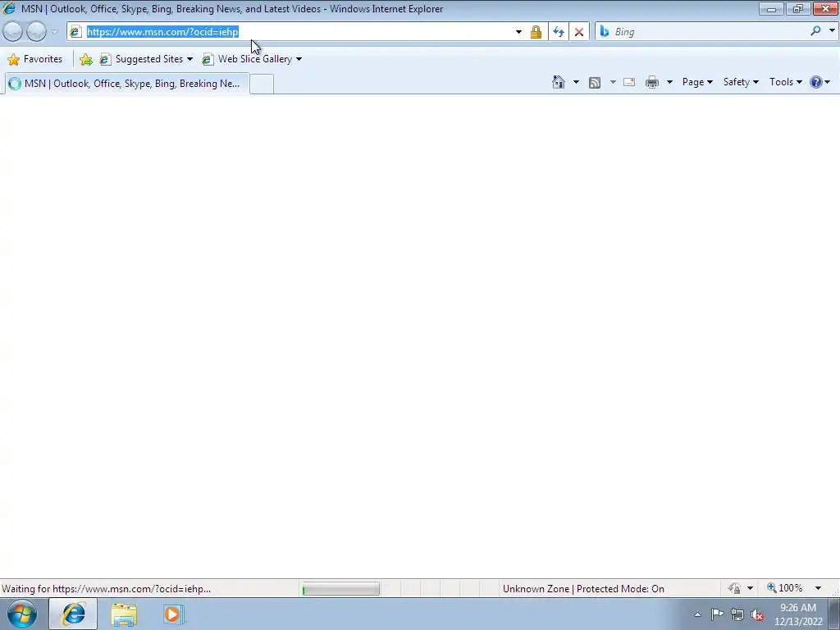Expand the Home button dropdown arrow
Viewport: 840px width, 630px height.
point(576,82)
